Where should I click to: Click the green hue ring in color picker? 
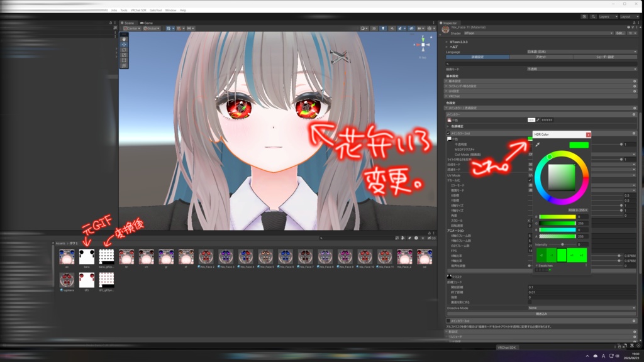(550, 157)
